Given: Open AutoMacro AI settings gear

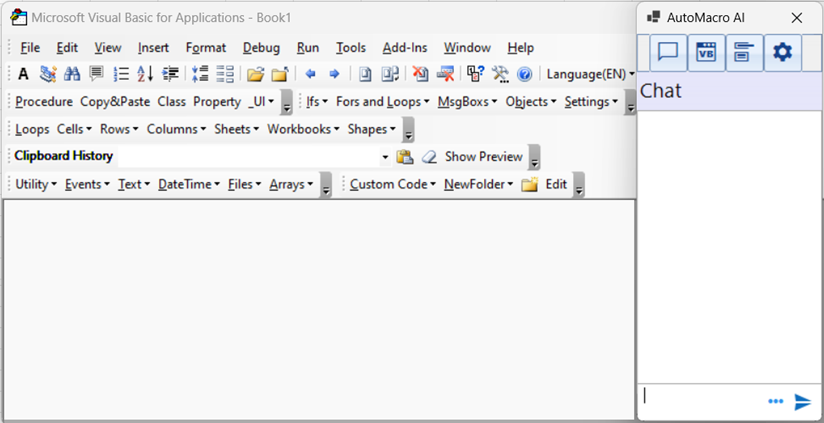Looking at the screenshot, I should coord(782,53).
